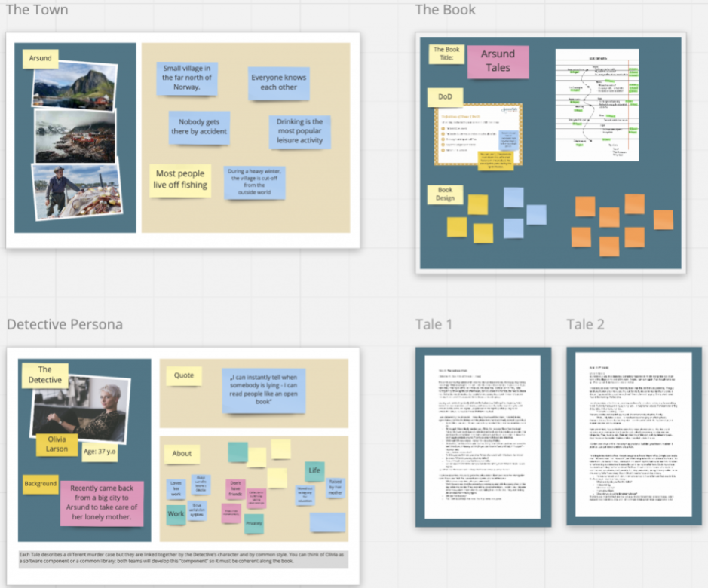Open the Definition of Done slide image
The width and height of the screenshot is (708, 588).
click(x=470, y=133)
